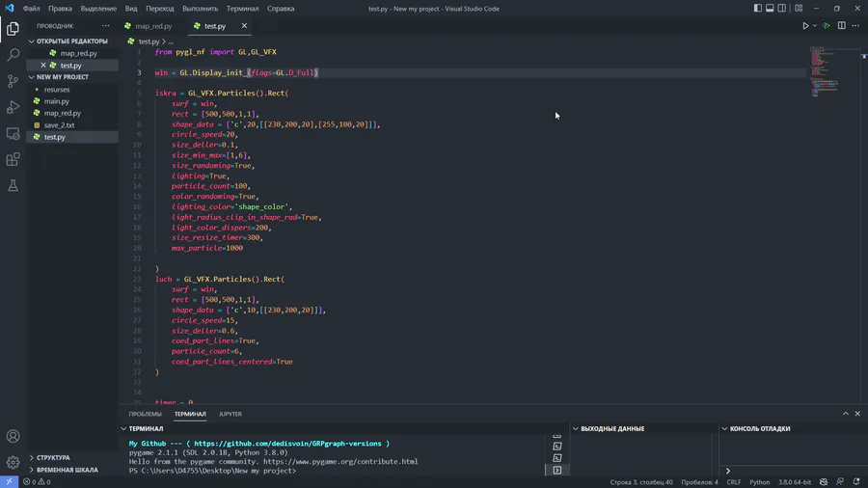The width and height of the screenshot is (868, 488).
Task: Open the Accounts menu icon
Action: tap(13, 436)
